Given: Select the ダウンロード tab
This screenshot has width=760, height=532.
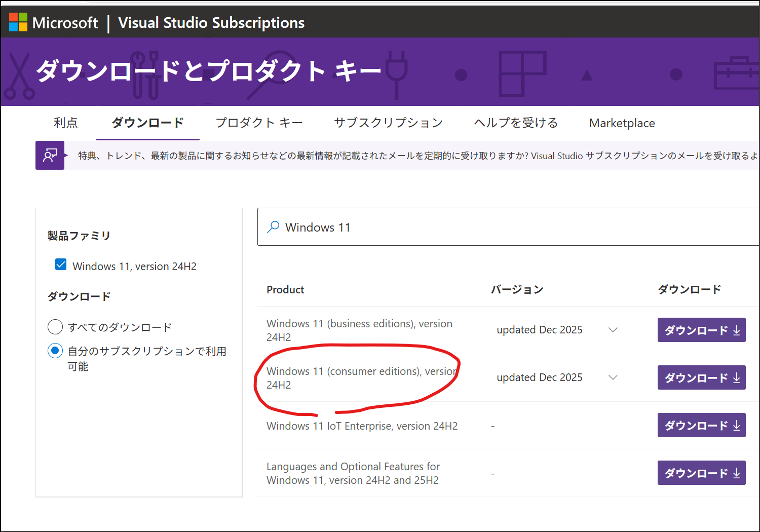Looking at the screenshot, I should (147, 123).
